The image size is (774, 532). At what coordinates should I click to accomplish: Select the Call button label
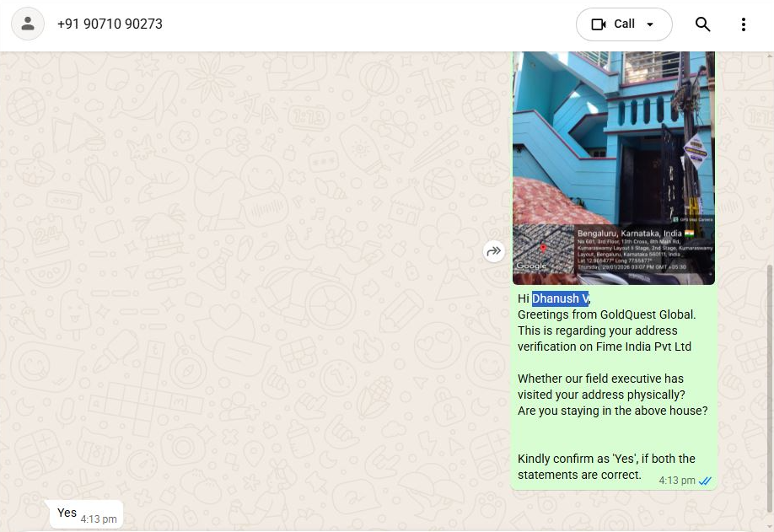pyautogui.click(x=624, y=24)
